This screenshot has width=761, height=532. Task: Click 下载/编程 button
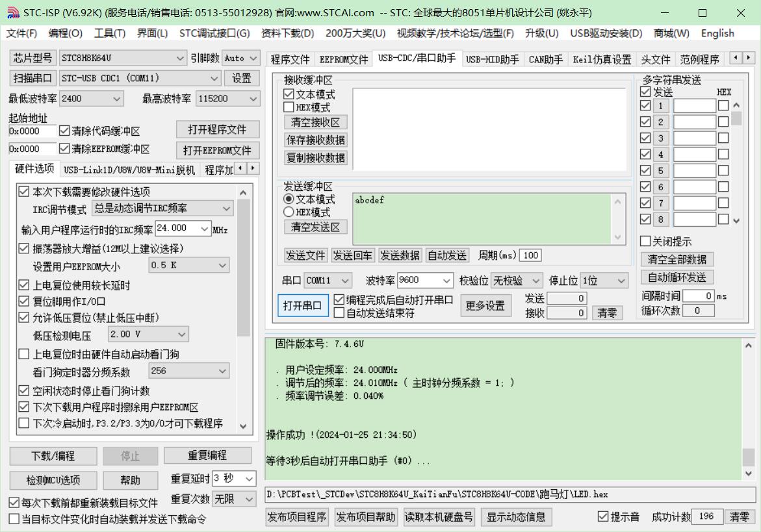point(53,456)
